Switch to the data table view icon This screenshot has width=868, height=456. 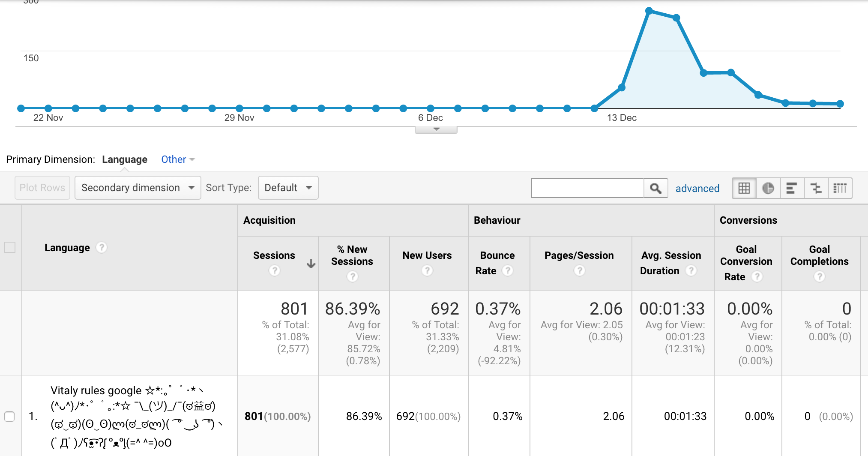(x=744, y=188)
